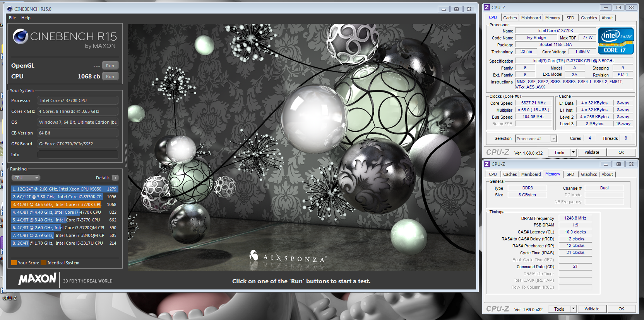
Task: Click the orange Your Score legend swatch
Action: point(14,263)
